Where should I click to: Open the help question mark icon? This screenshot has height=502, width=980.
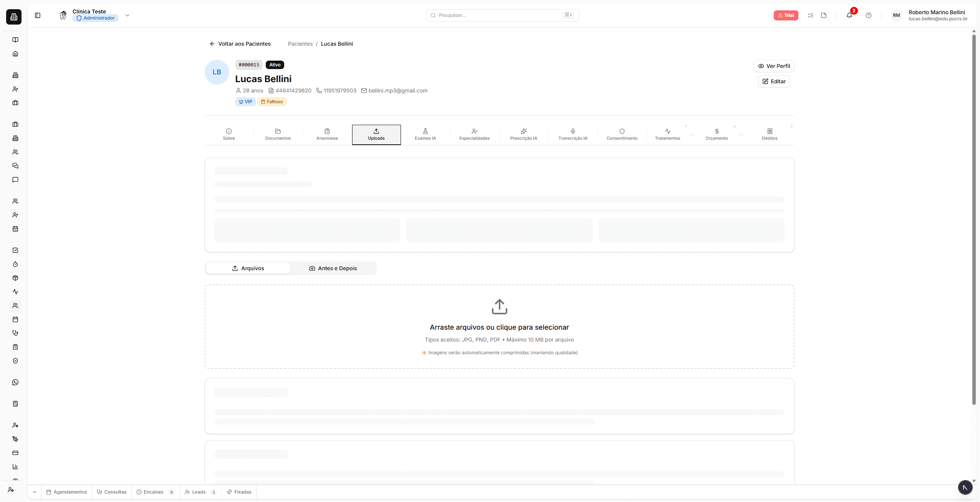click(x=868, y=15)
